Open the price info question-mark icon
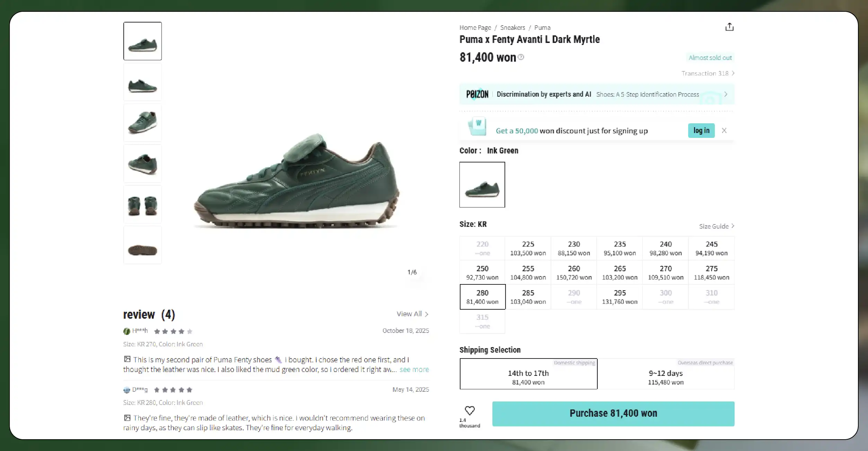The image size is (868, 451). 520,57
